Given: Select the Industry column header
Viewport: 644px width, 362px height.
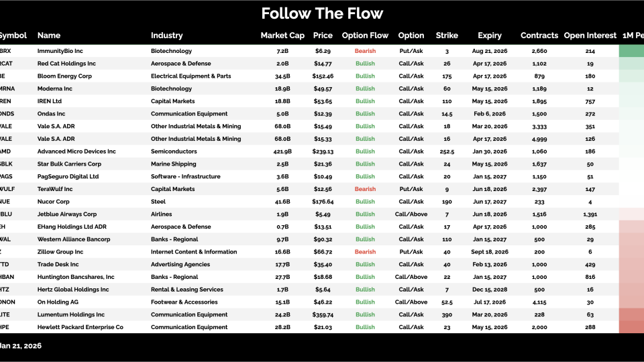Looking at the screenshot, I should [x=167, y=36].
